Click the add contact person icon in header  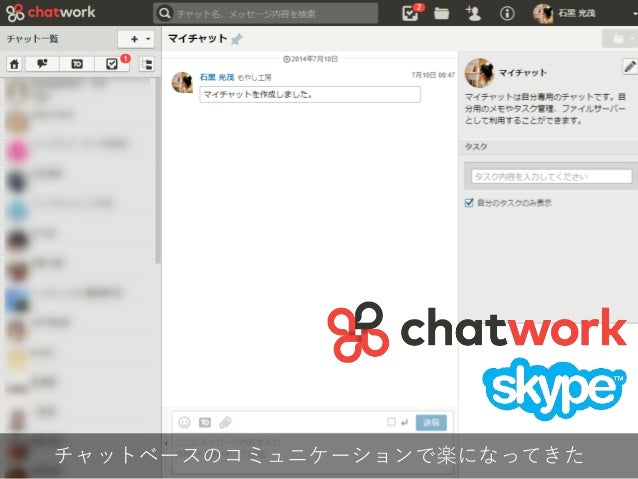[x=473, y=13]
